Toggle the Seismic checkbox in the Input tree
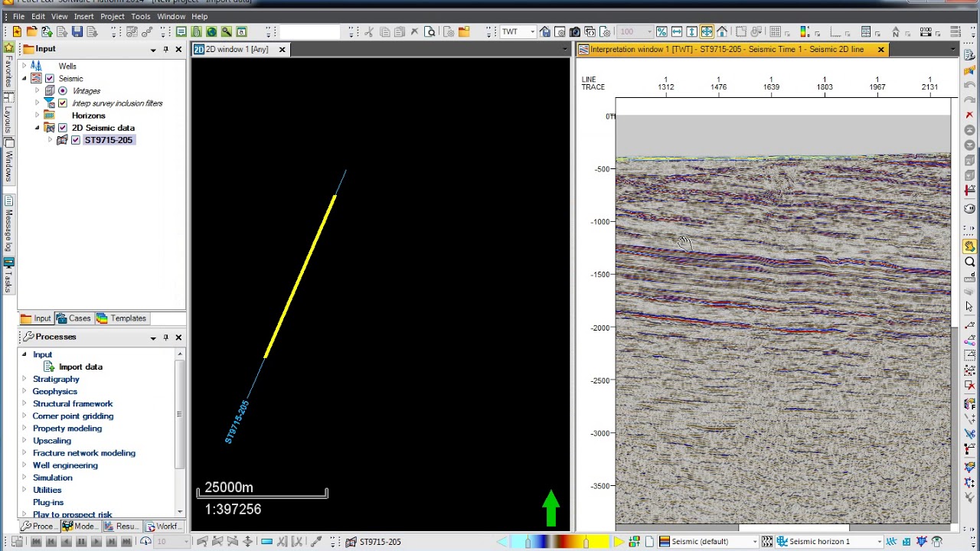 tap(50, 78)
